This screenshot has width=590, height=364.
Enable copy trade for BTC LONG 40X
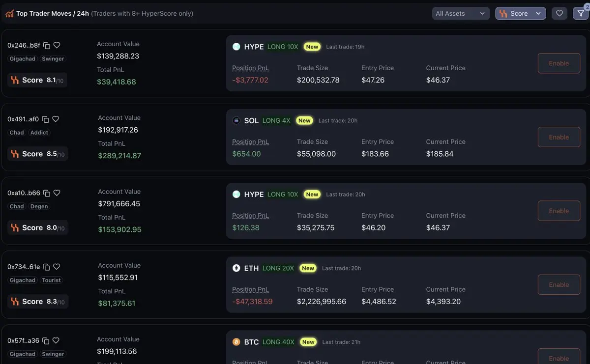tap(559, 357)
